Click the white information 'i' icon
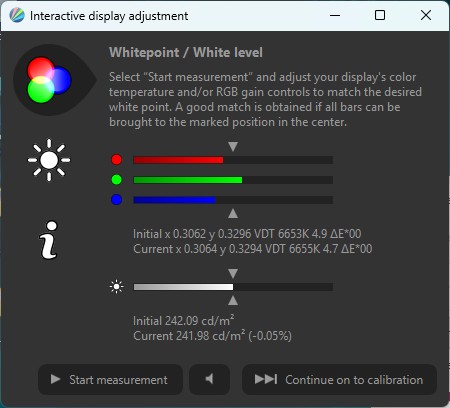 [x=49, y=240]
